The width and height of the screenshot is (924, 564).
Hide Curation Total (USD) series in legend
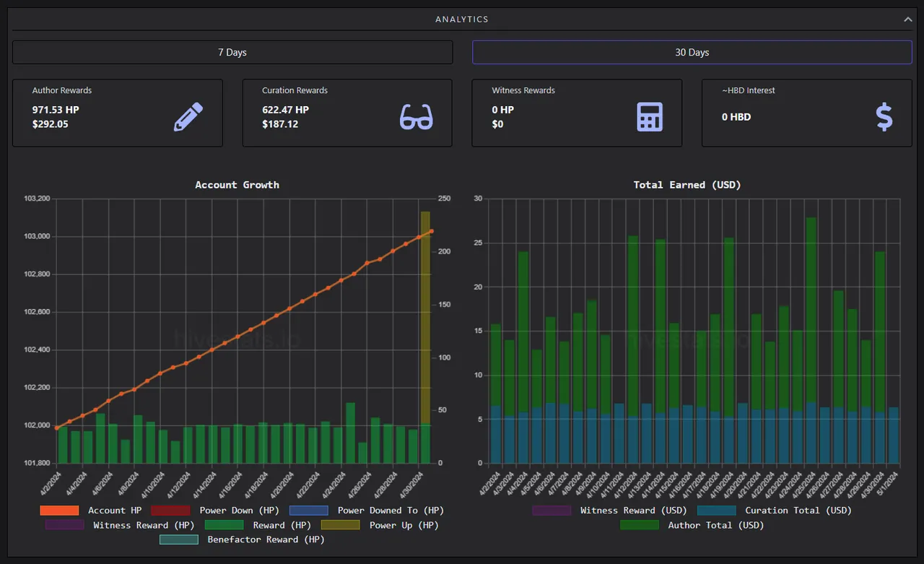pyautogui.click(x=775, y=511)
